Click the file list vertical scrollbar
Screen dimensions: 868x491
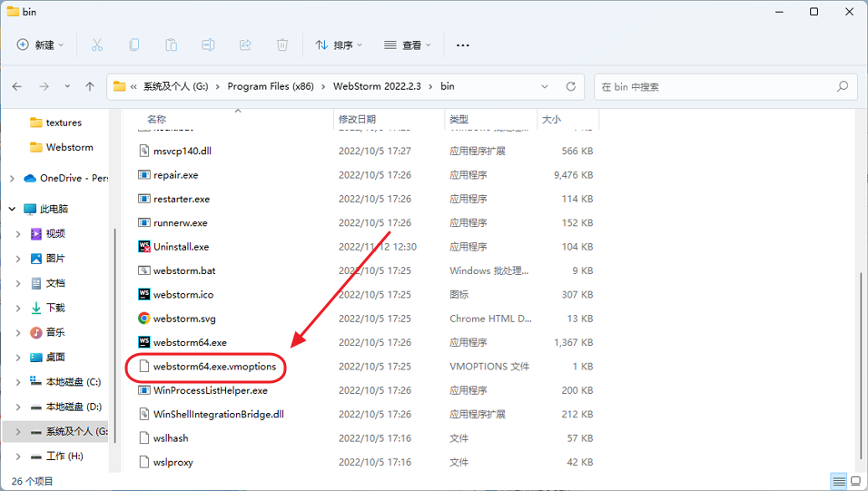(x=860, y=367)
